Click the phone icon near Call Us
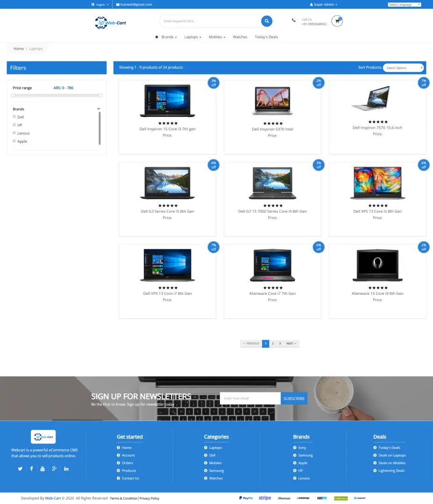 coord(294,20)
